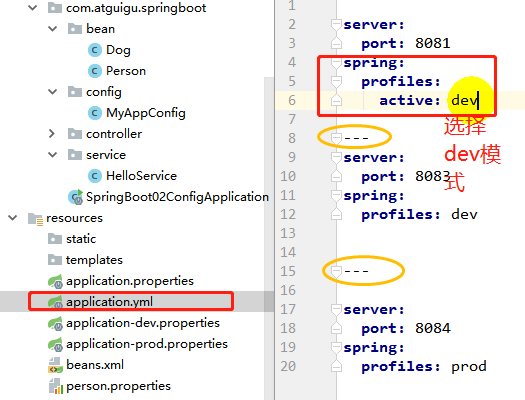Fold spring block at line 4

click(336, 63)
